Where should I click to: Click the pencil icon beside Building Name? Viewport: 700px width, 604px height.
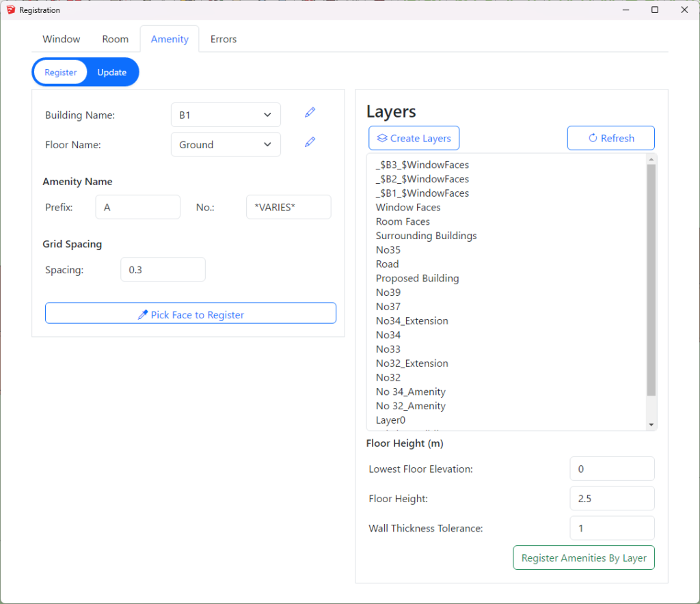[x=310, y=112]
